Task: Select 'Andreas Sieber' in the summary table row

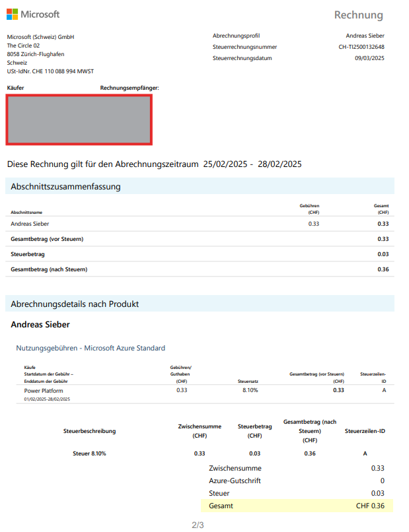Action: click(x=30, y=224)
